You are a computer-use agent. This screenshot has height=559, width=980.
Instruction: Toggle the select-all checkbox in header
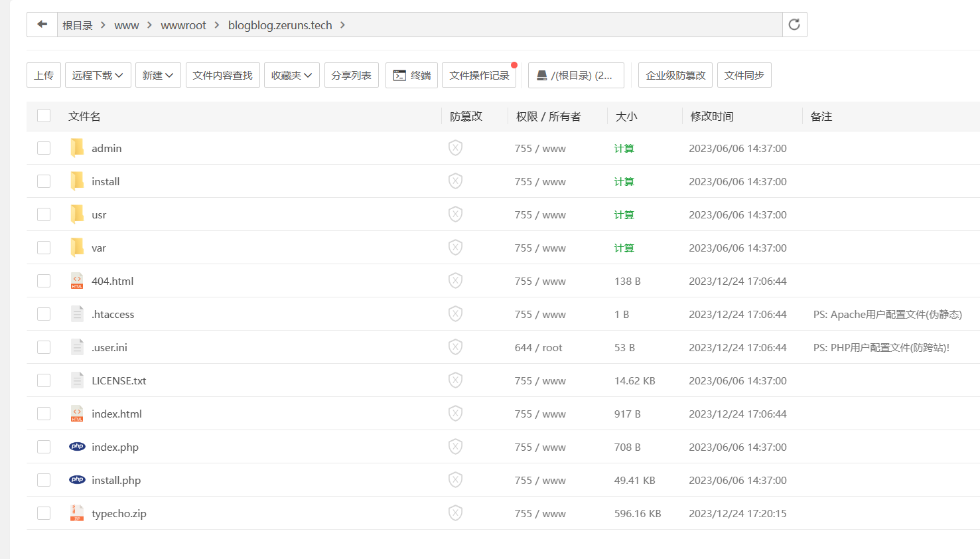coord(44,116)
